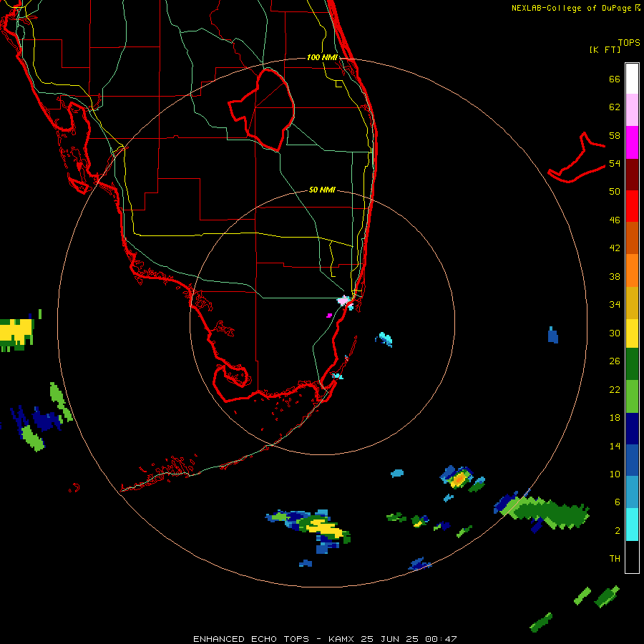Screen dimensions: 644x644
Task: Click the small magenta echo southwest of Miami
Action: [329, 316]
